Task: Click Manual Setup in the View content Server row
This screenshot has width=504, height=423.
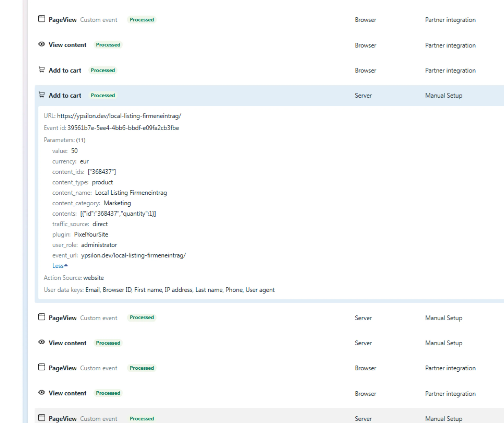Action: point(443,343)
